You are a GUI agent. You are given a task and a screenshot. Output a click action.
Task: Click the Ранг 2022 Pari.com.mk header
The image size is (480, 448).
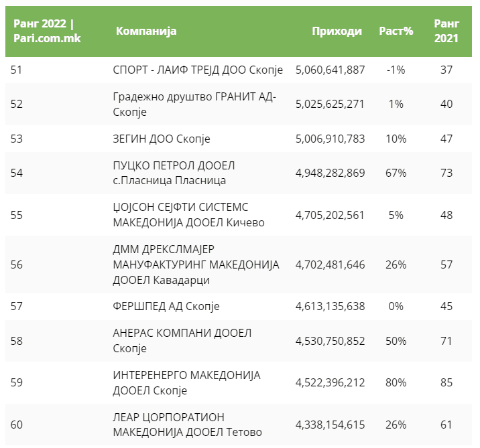pyautogui.click(x=47, y=31)
